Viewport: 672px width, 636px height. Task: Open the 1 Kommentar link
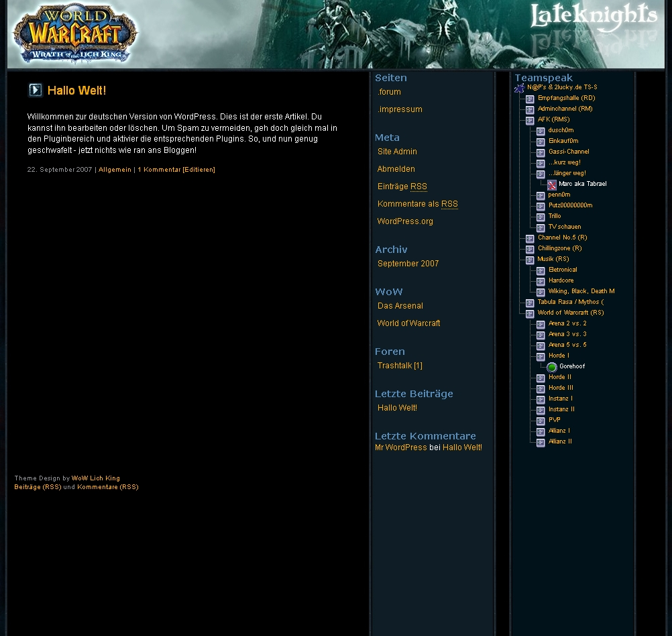(159, 170)
